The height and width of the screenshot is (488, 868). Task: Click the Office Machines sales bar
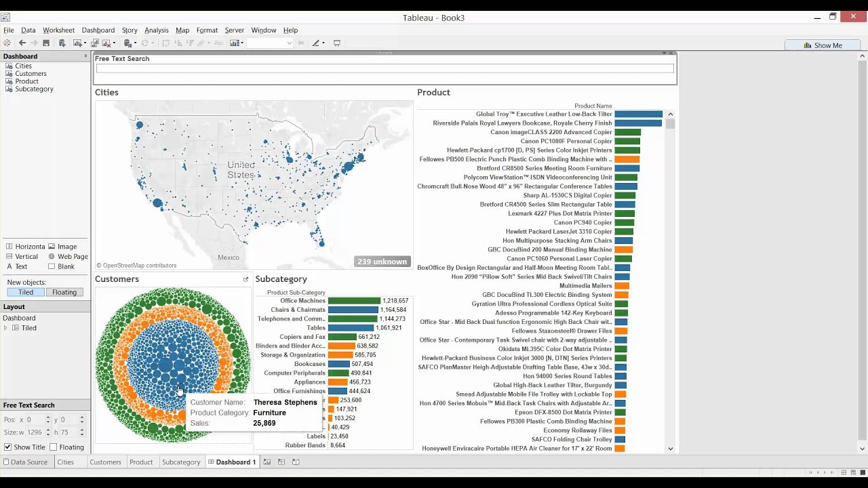coord(353,301)
